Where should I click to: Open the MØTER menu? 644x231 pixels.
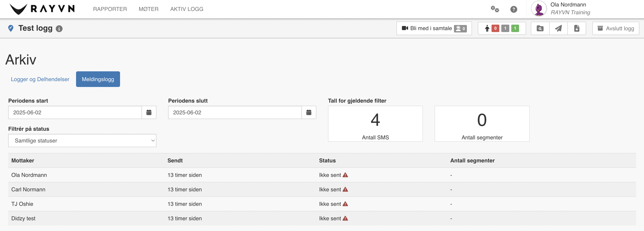click(x=149, y=9)
